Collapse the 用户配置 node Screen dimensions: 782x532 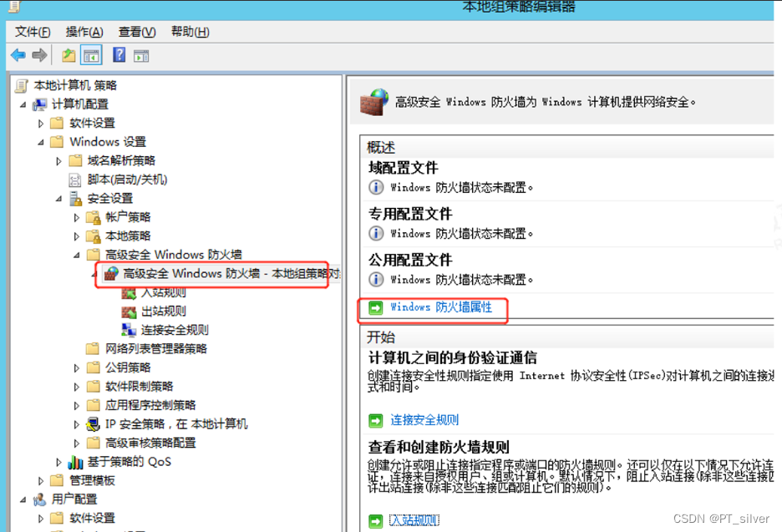click(23, 500)
